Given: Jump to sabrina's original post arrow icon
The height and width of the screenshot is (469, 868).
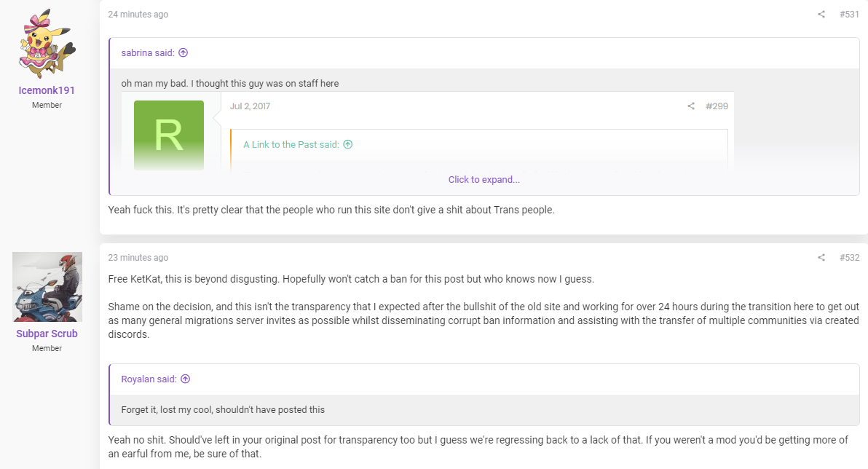Looking at the screenshot, I should [x=184, y=52].
